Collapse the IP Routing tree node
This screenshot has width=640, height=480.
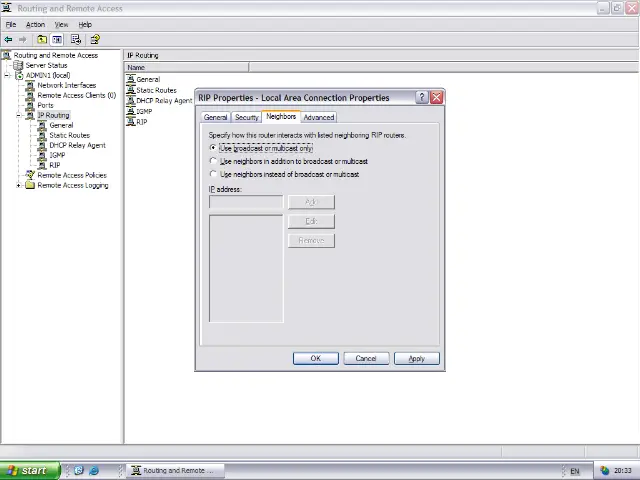point(18,116)
